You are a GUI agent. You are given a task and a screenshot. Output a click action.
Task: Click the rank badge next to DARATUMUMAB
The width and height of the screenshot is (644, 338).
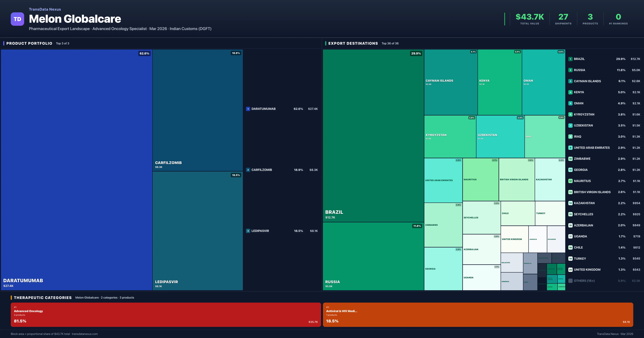248,109
